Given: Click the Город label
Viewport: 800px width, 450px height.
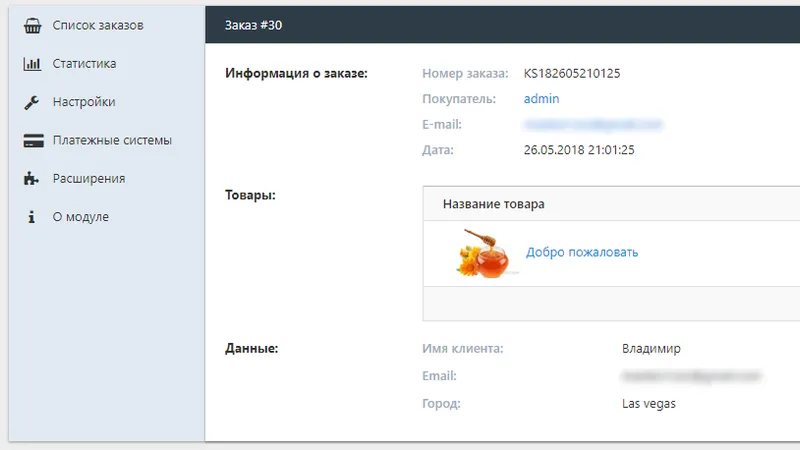Looking at the screenshot, I should pyautogui.click(x=441, y=403).
